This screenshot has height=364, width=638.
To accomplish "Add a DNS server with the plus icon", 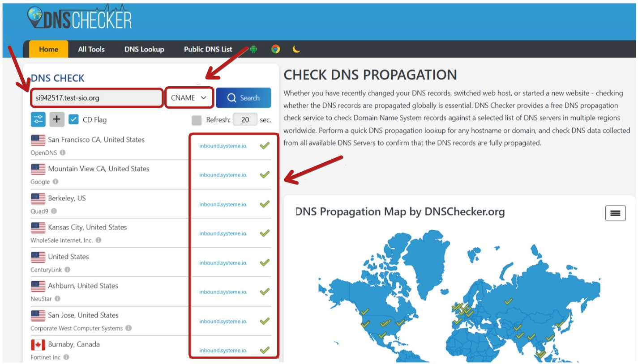I will point(57,119).
